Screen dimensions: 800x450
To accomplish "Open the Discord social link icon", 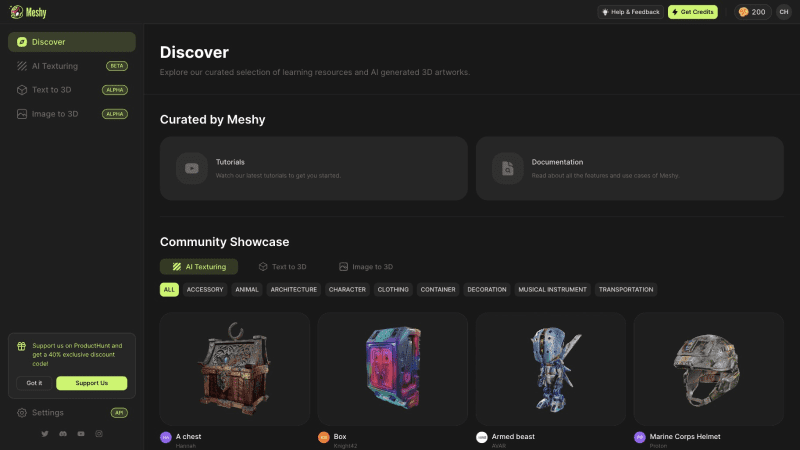I will coord(62,433).
